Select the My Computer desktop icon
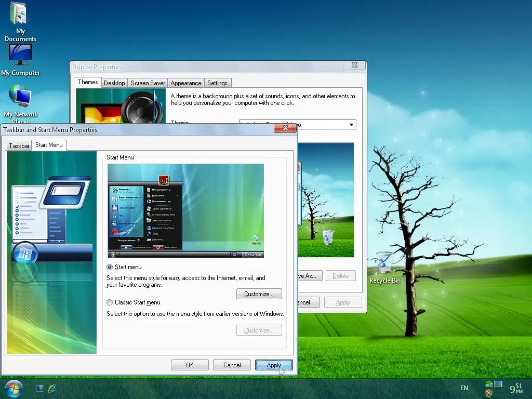 point(20,60)
